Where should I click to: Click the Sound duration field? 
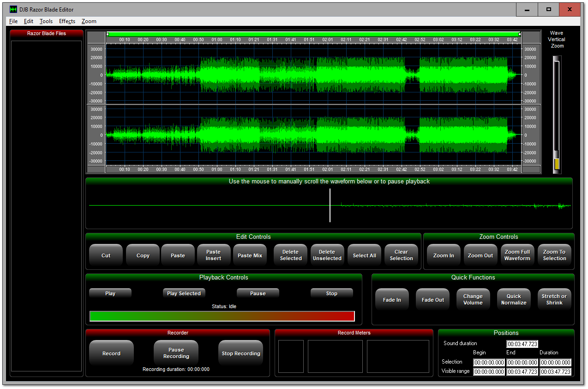click(522, 344)
